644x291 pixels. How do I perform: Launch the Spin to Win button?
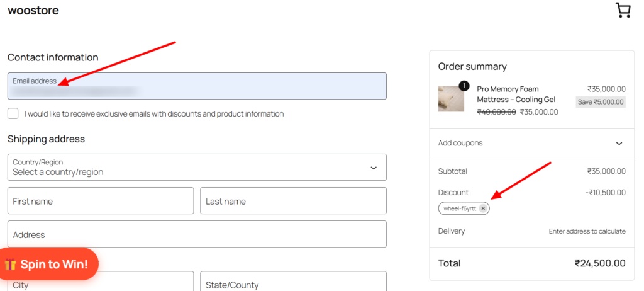(48, 264)
